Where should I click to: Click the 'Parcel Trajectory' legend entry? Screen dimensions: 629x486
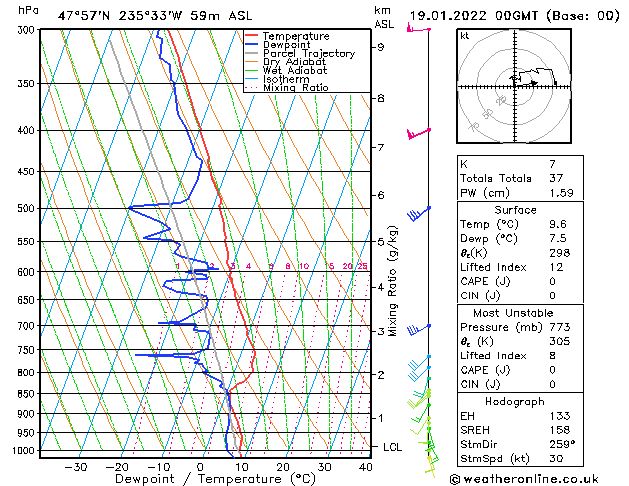pyautogui.click(x=309, y=53)
